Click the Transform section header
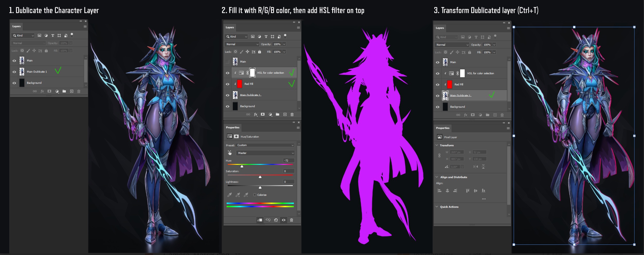 click(x=447, y=145)
